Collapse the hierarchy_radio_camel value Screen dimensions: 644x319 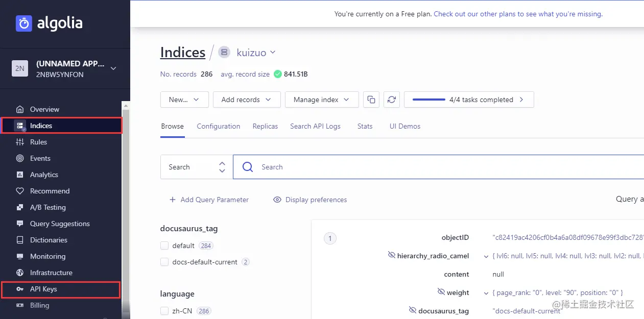(x=486, y=256)
